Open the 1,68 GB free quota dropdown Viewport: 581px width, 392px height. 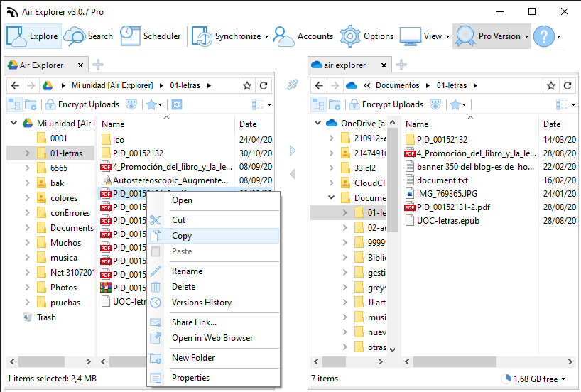point(563,379)
